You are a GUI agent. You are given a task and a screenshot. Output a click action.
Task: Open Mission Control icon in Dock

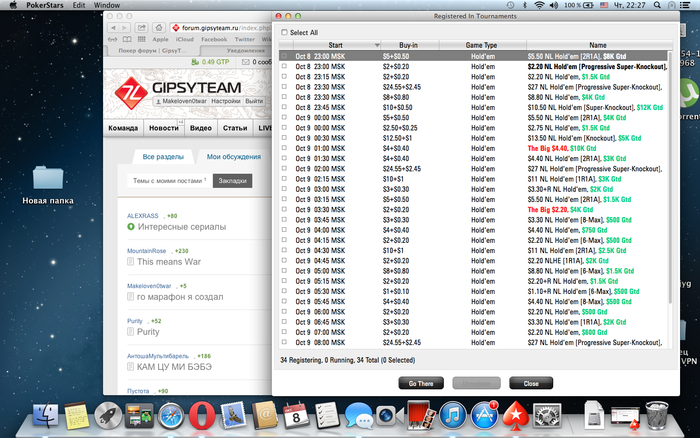pyautogui.click(x=139, y=416)
